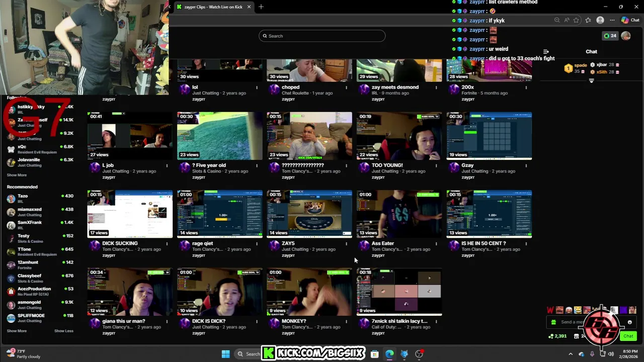Click the microphone icon in system tray

tap(592, 354)
